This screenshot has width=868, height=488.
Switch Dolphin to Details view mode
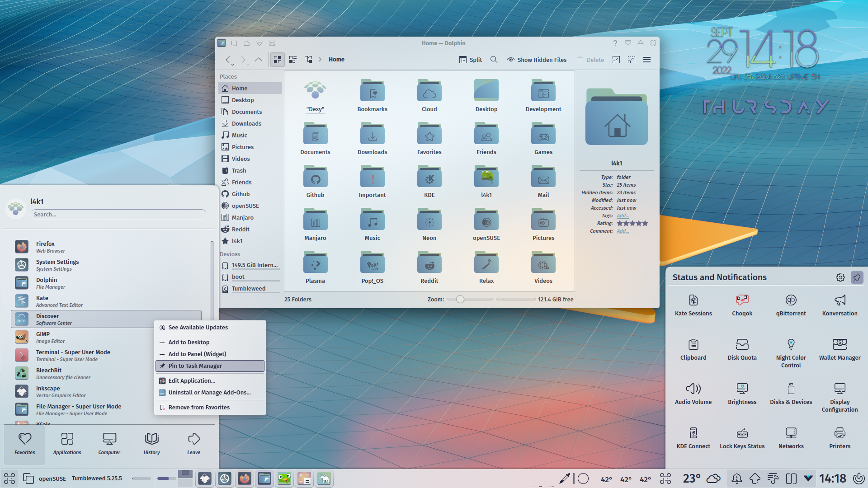(308, 60)
